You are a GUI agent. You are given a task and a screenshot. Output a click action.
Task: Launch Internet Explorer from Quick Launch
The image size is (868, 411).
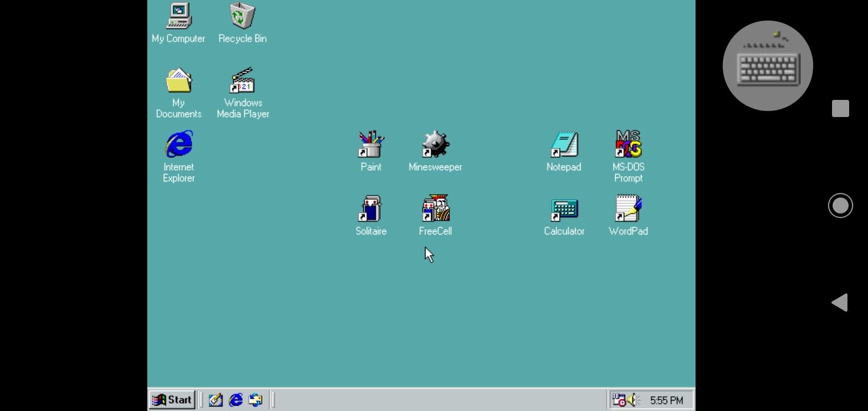point(235,400)
